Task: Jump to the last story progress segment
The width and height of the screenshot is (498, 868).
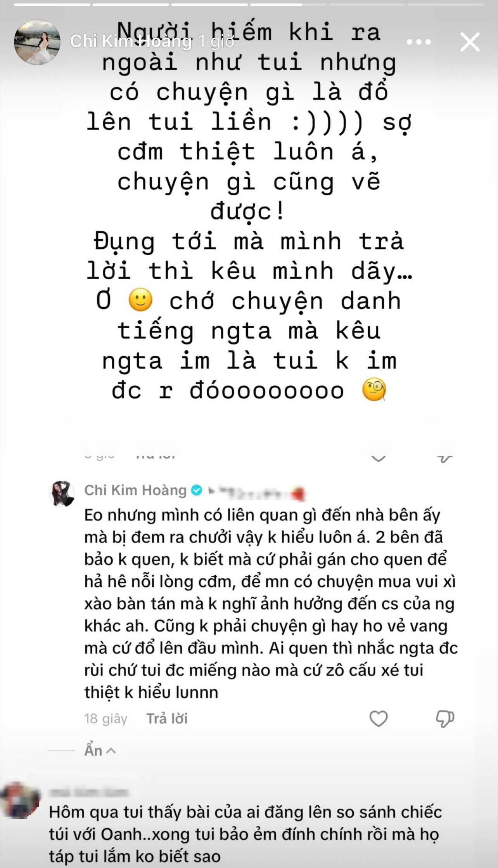Action: (x=446, y=5)
